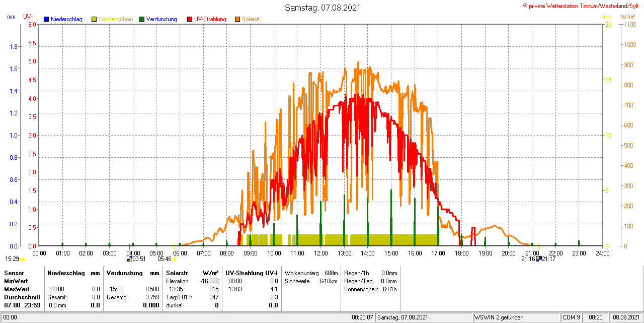Click the orange Solarstr. legend swatch
Viewport: 644px width, 323px height.
click(237, 19)
